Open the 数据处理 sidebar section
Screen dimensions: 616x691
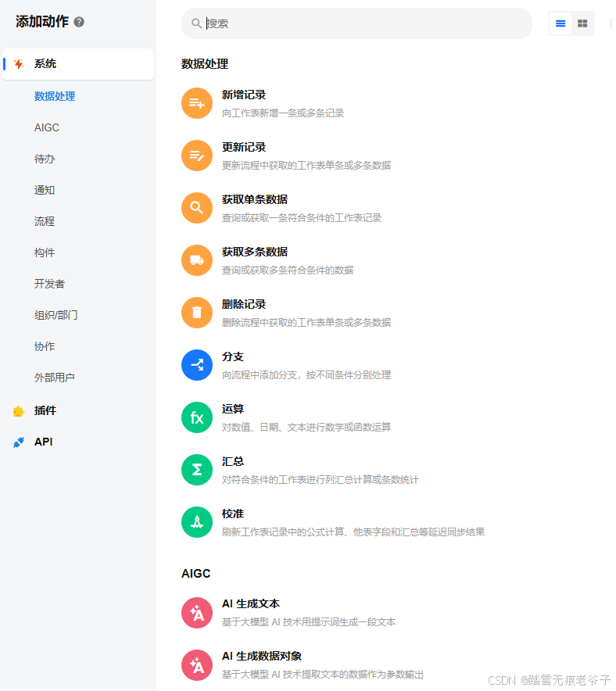[55, 96]
